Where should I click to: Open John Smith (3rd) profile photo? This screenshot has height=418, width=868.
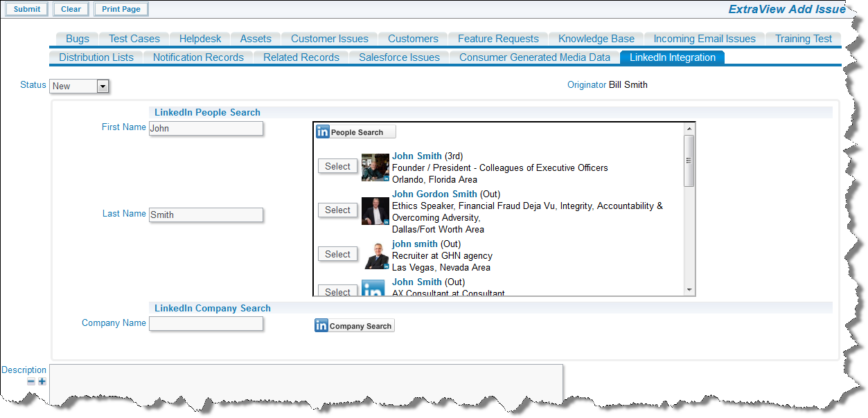tap(375, 167)
